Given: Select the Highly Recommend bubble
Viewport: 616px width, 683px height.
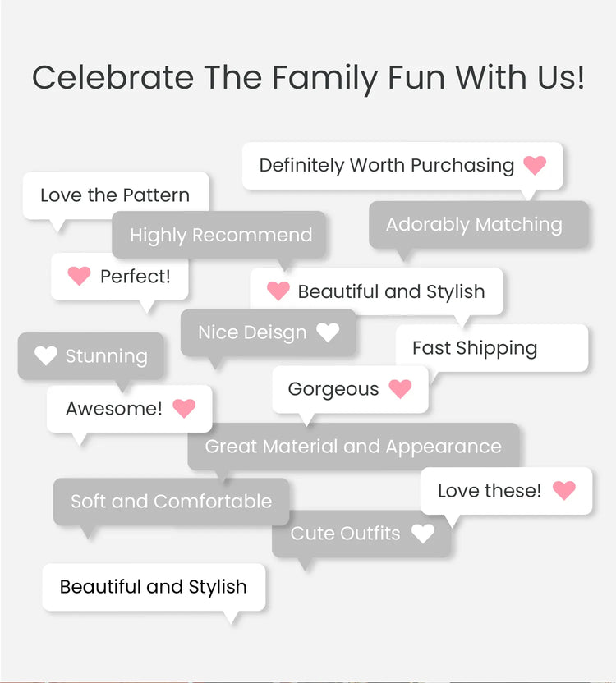Looking at the screenshot, I should [x=220, y=235].
